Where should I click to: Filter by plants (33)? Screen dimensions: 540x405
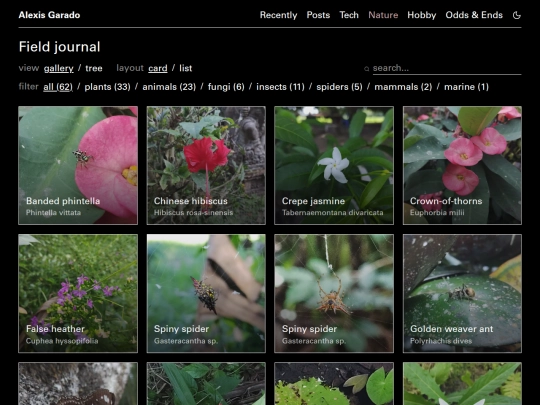[107, 87]
